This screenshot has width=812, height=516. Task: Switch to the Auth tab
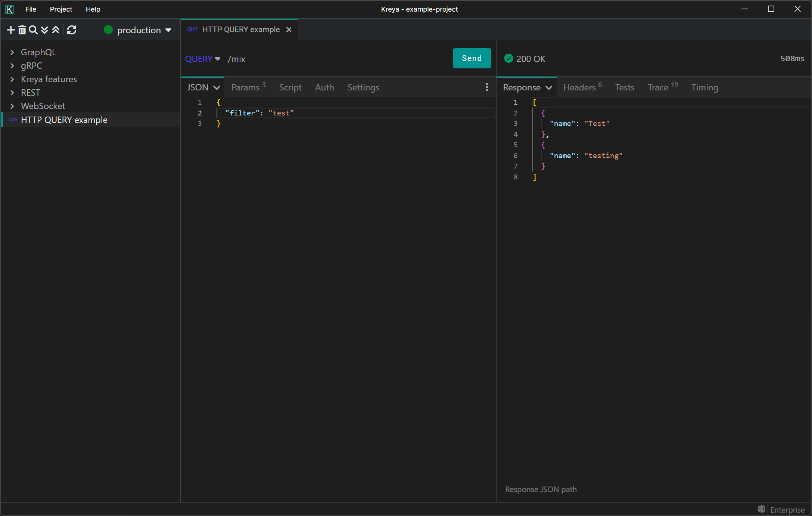(324, 87)
